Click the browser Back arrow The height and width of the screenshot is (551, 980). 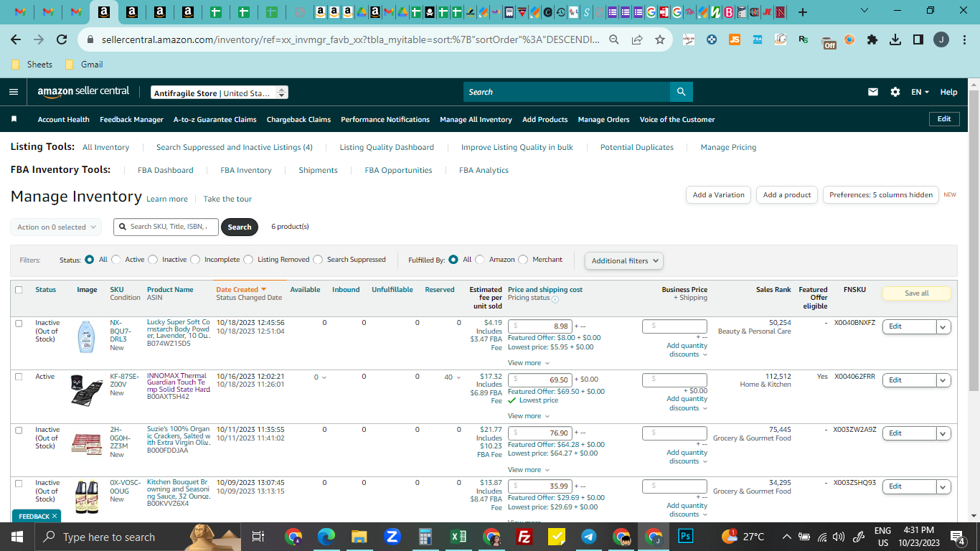coord(16,40)
